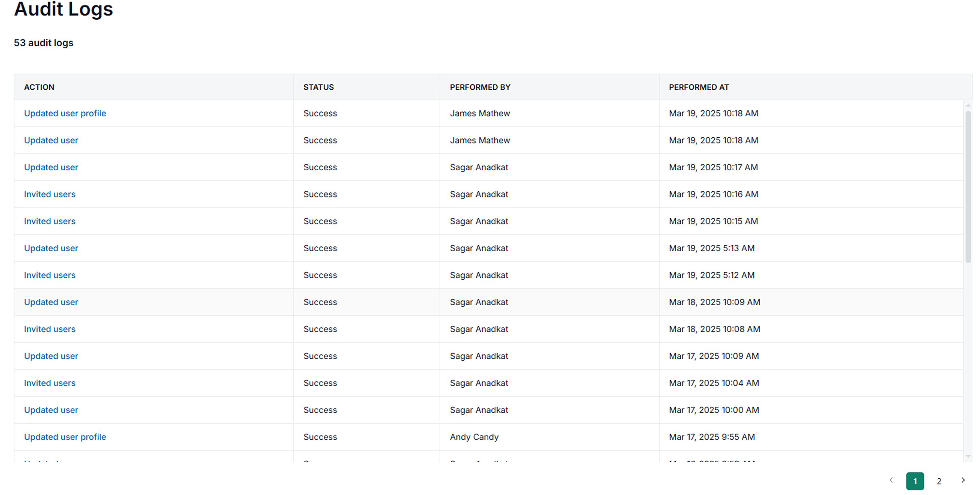Select page 1 in pagination

(x=915, y=481)
